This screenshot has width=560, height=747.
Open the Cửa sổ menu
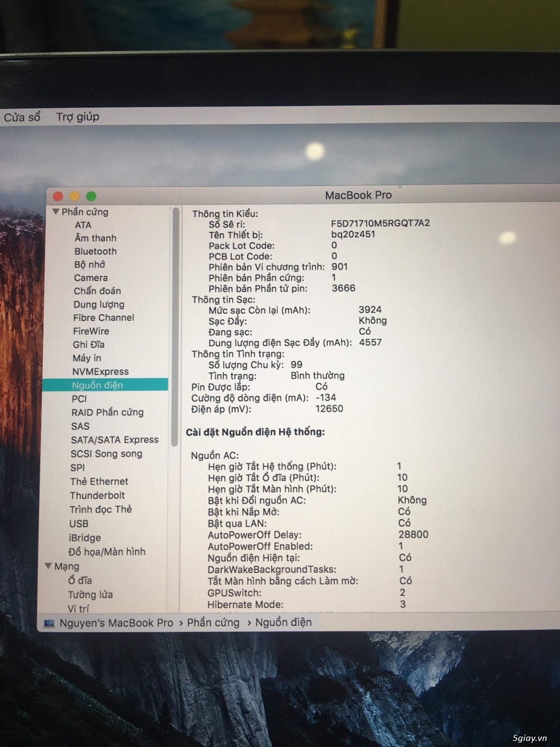[22, 117]
